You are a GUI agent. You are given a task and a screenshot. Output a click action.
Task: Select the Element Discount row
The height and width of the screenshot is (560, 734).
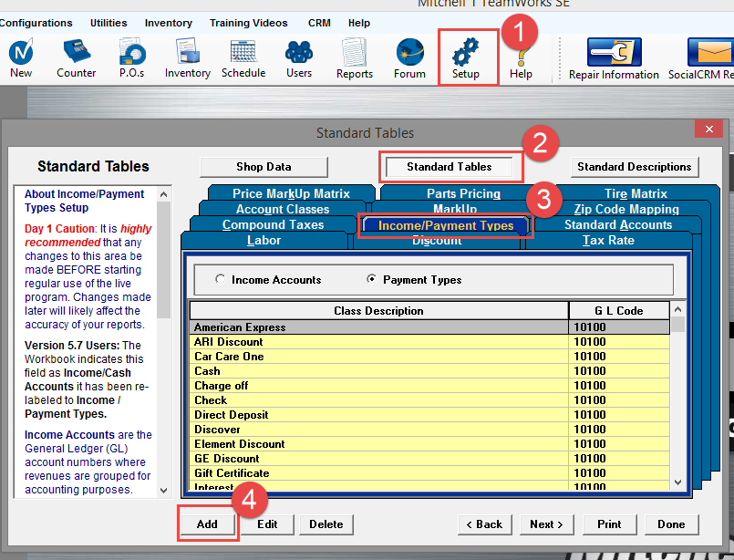coord(429,443)
